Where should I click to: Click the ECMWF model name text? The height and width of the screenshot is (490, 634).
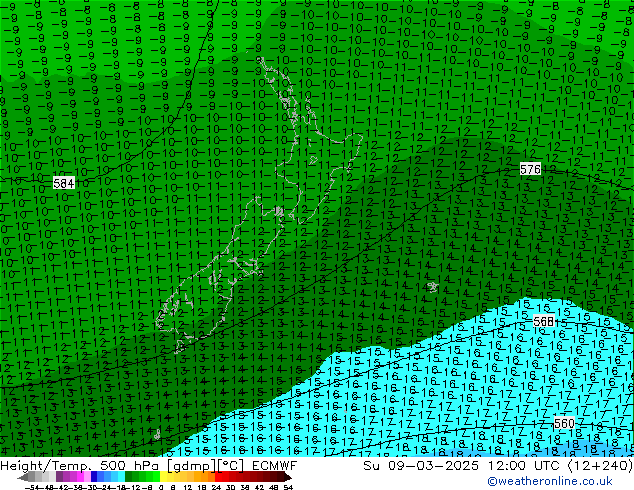tap(275, 466)
